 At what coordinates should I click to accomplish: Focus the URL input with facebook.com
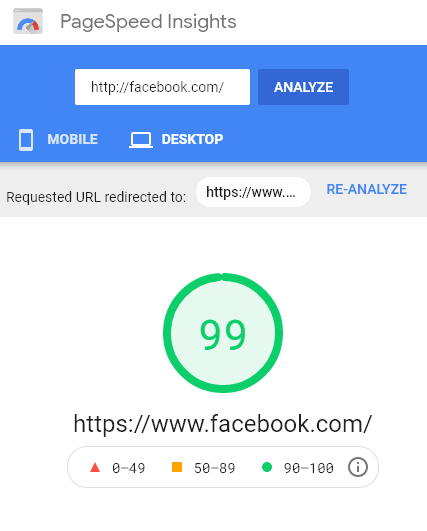(x=163, y=87)
